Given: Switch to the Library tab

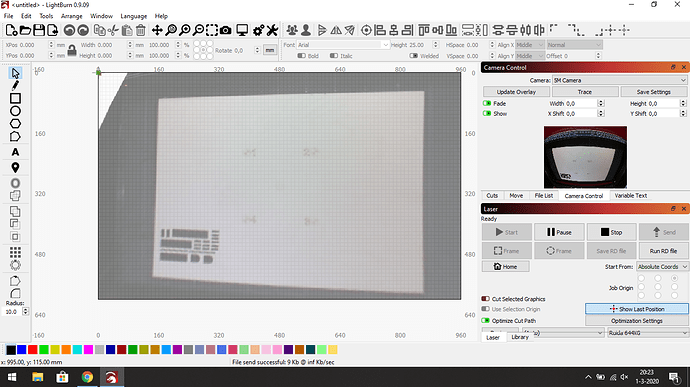Looking at the screenshot, I should [520, 337].
